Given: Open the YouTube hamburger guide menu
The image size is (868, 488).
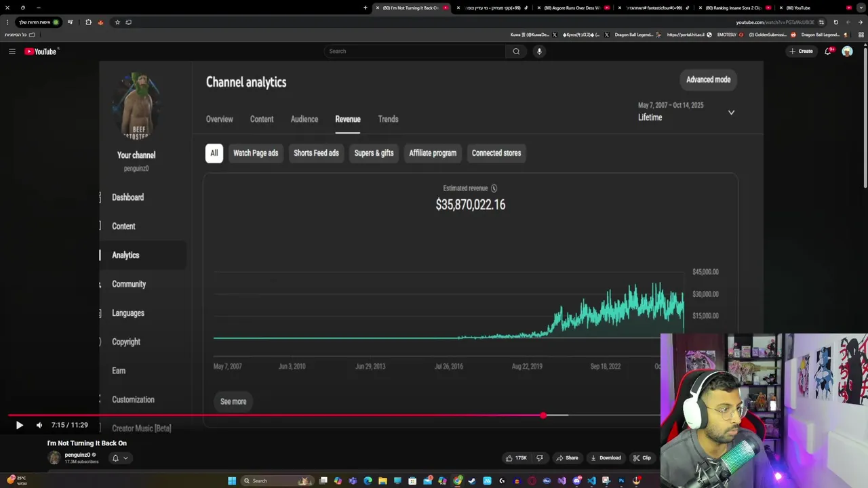Looking at the screenshot, I should point(12,52).
